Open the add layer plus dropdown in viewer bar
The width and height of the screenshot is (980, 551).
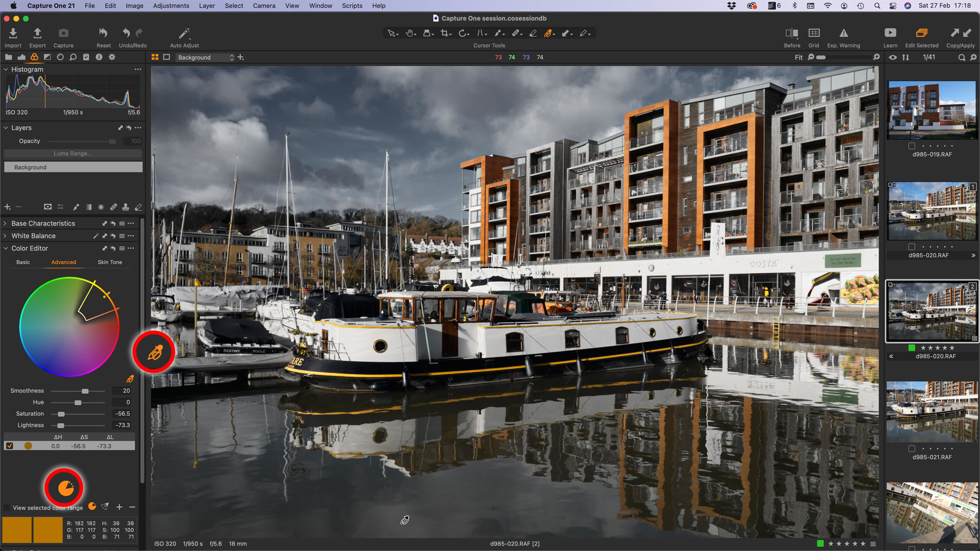coord(241,57)
